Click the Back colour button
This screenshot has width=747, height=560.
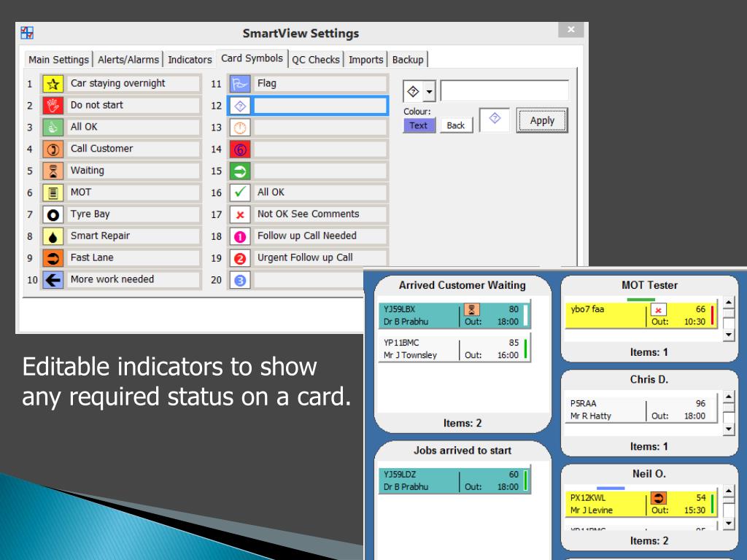coord(456,125)
